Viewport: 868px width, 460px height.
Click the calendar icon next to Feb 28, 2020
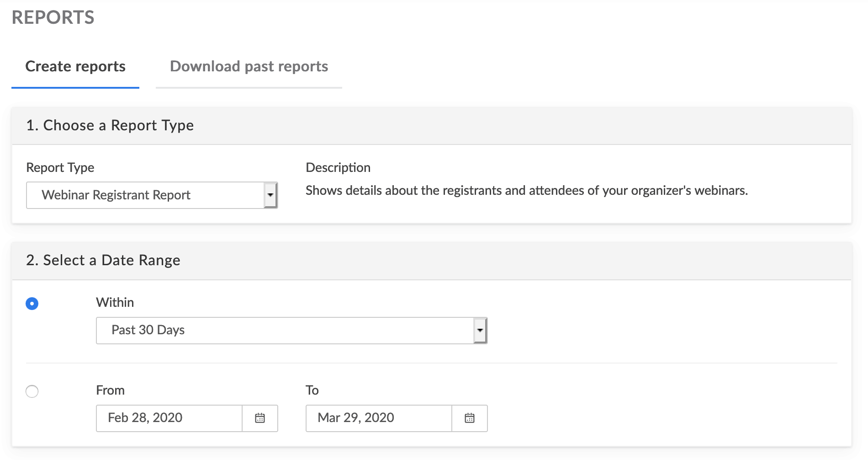click(259, 417)
